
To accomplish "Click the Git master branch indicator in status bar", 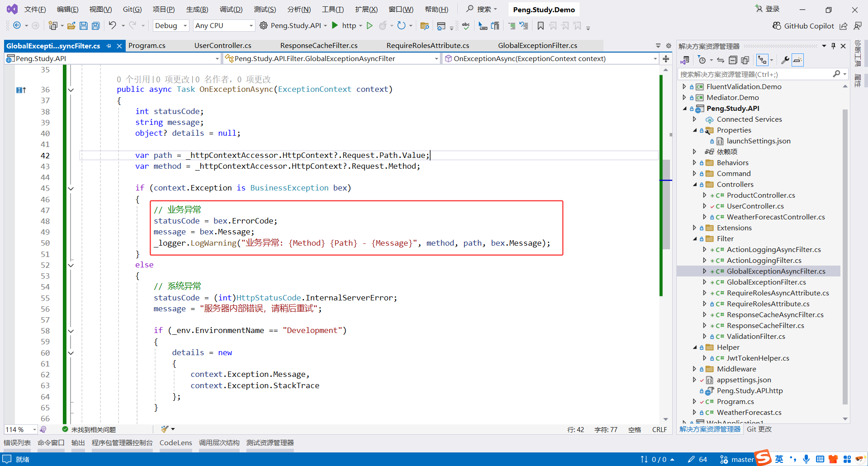I will coord(737,459).
